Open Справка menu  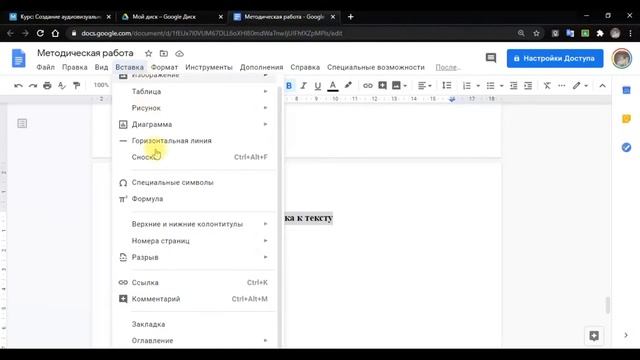point(305,67)
